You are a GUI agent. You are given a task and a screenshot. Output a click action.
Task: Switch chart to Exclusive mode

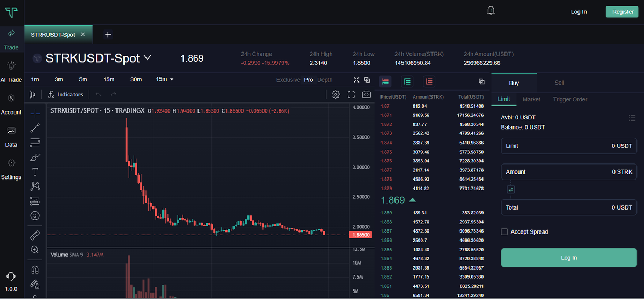(288, 80)
